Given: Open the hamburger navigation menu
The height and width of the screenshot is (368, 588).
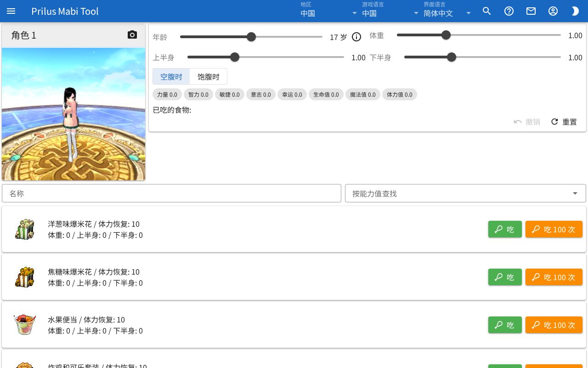Looking at the screenshot, I should (x=11, y=11).
